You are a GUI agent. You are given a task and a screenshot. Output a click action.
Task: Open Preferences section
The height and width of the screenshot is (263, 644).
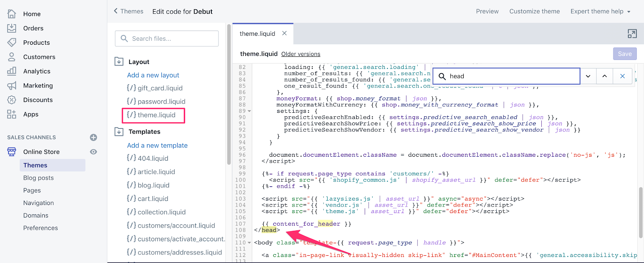[40, 228]
